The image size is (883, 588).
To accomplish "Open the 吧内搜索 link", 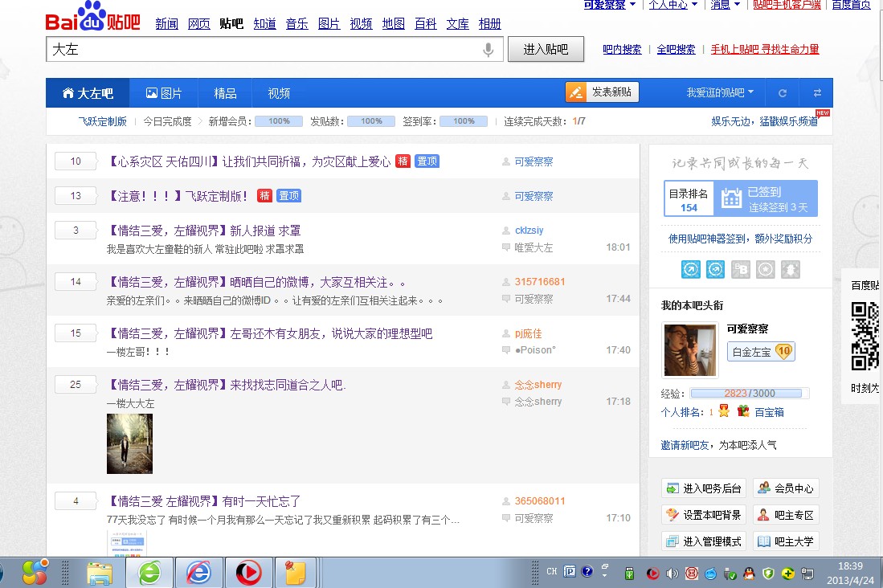I will click(x=622, y=49).
